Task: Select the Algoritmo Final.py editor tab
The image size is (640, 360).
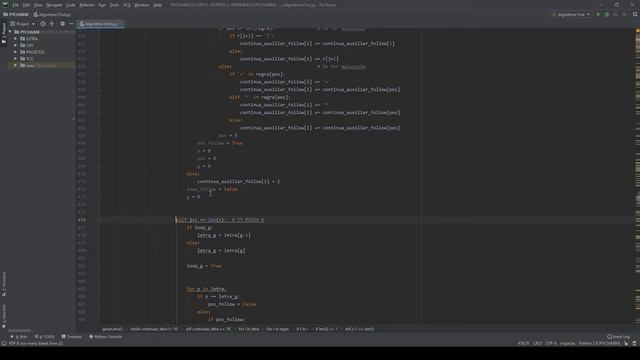Action: click(x=100, y=24)
